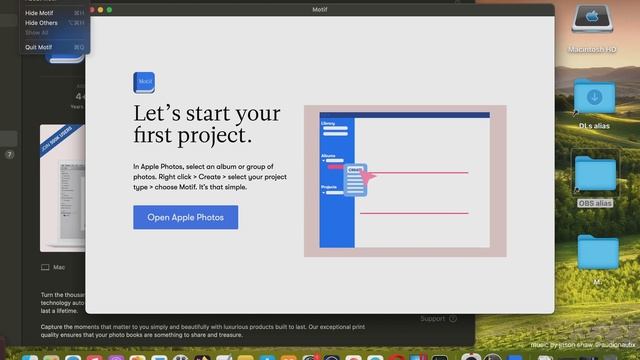
Task: Select the DLs alias folder on desktop
Action: pos(594,97)
